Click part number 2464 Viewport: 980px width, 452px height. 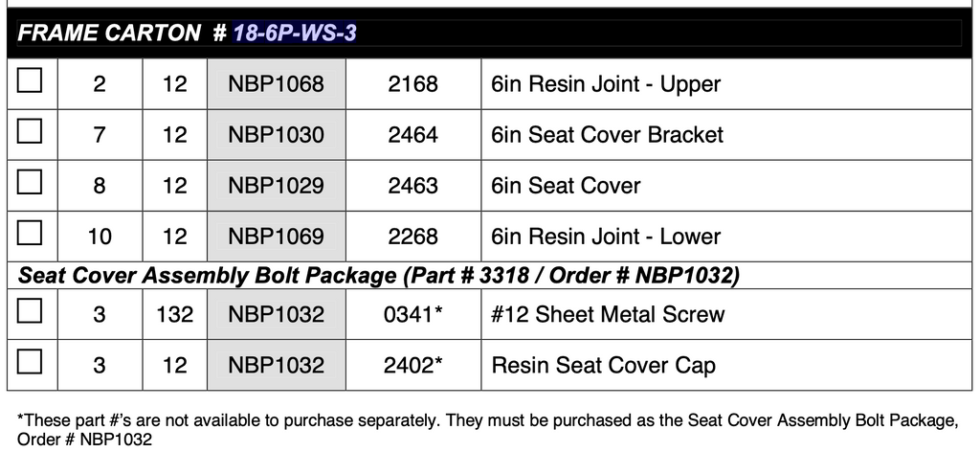pyautogui.click(x=412, y=135)
